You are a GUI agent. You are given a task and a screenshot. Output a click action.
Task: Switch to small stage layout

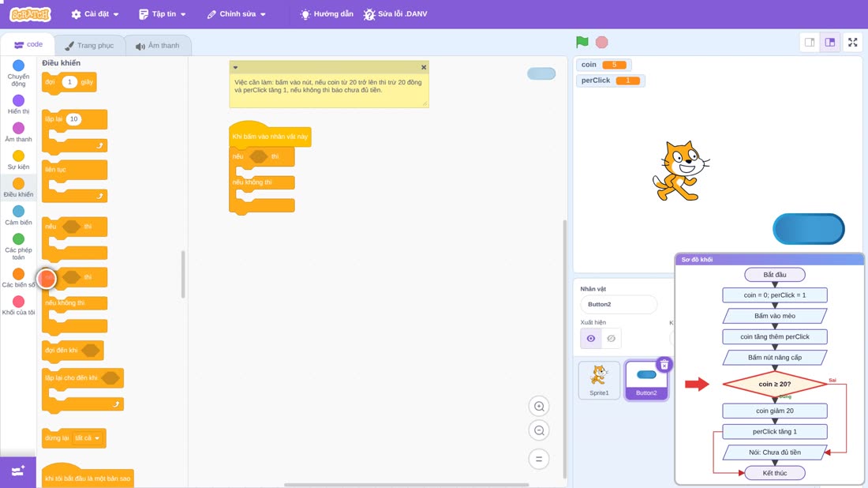[x=810, y=42]
